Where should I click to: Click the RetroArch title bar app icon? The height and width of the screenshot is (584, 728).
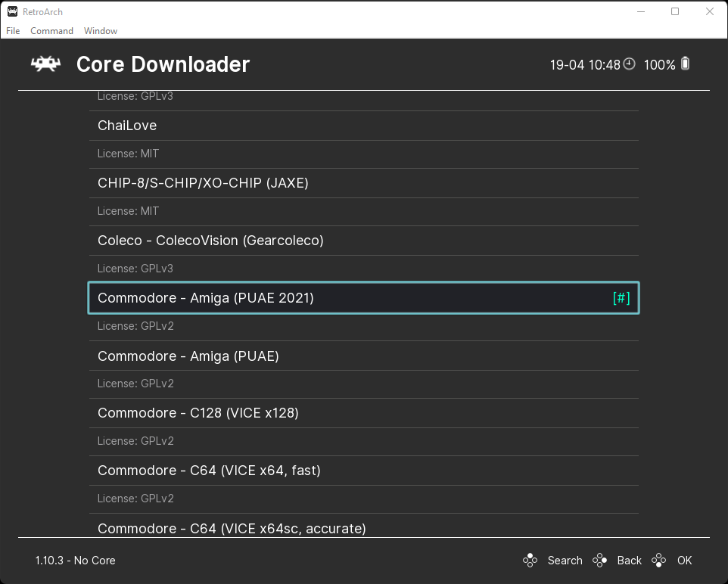(x=13, y=11)
